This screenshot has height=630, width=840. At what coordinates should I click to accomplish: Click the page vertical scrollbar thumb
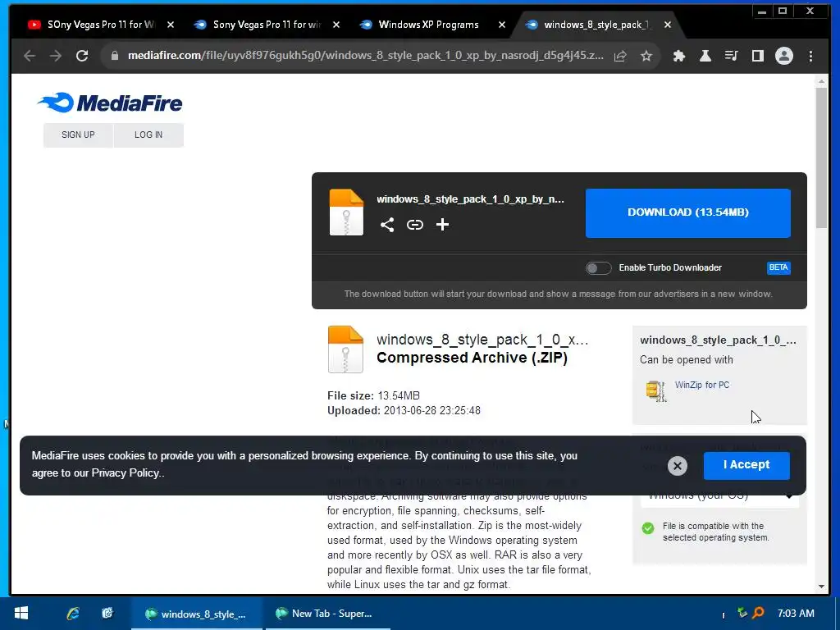(821, 157)
